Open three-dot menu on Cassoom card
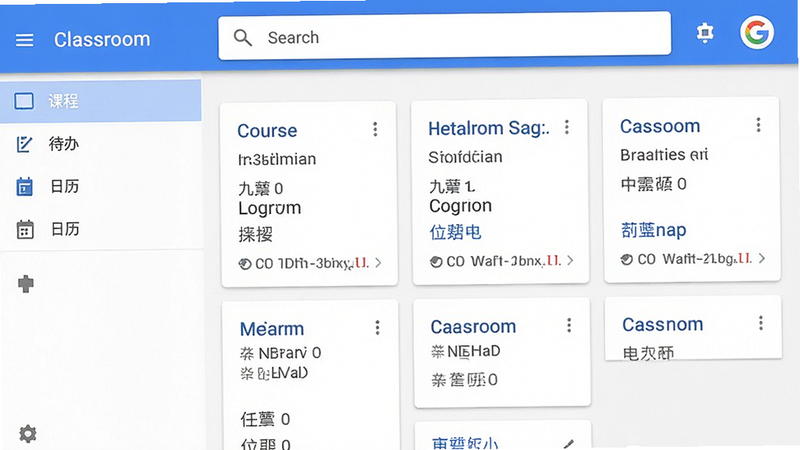 click(758, 124)
